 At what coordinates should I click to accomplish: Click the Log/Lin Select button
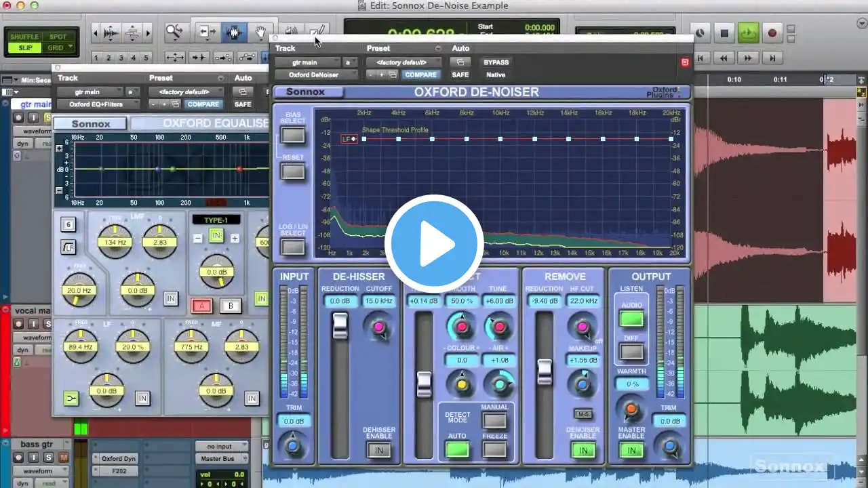pos(293,247)
